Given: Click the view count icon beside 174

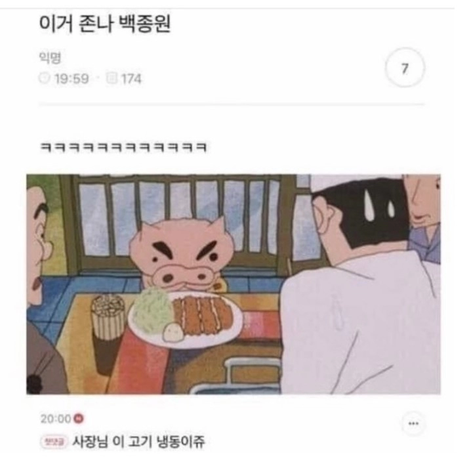Looking at the screenshot, I should point(112,78).
